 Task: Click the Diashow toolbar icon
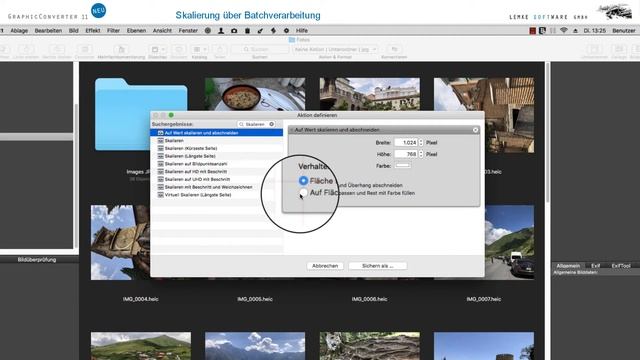pyautogui.click(x=158, y=49)
